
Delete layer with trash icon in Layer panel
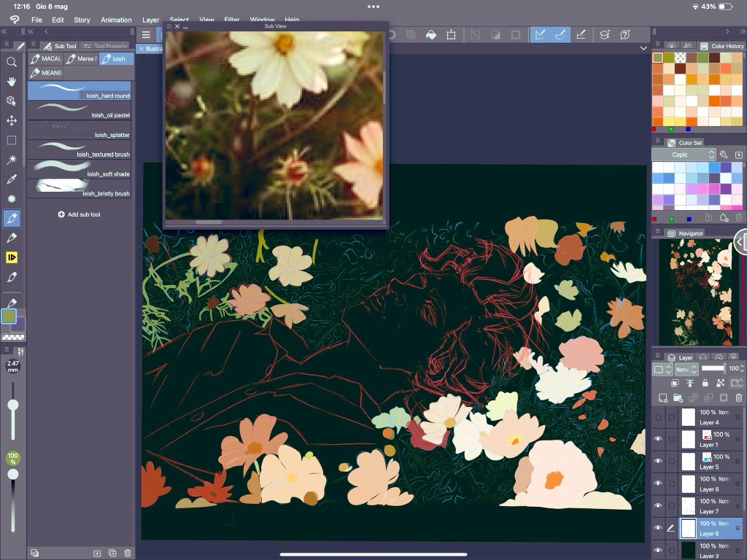tap(739, 397)
